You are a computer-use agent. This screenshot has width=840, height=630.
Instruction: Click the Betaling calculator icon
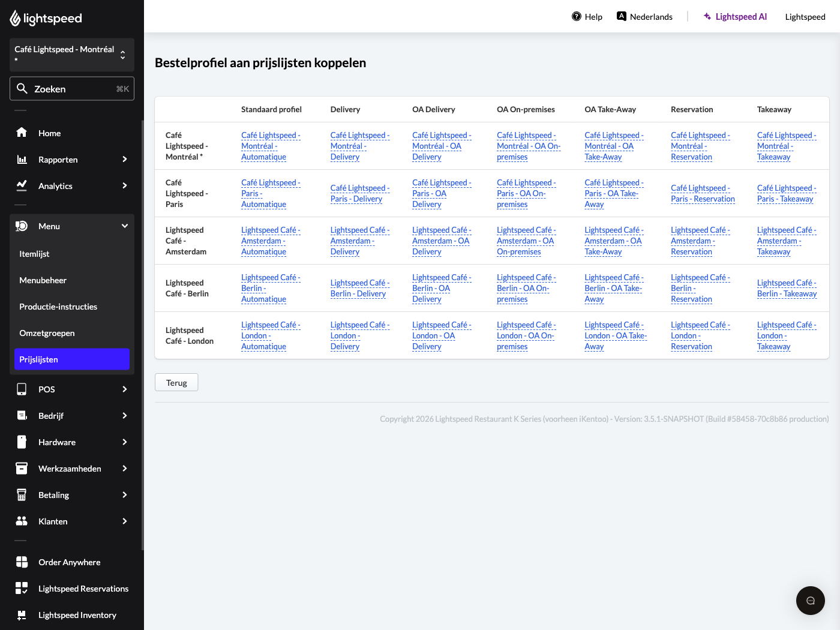pyautogui.click(x=22, y=494)
